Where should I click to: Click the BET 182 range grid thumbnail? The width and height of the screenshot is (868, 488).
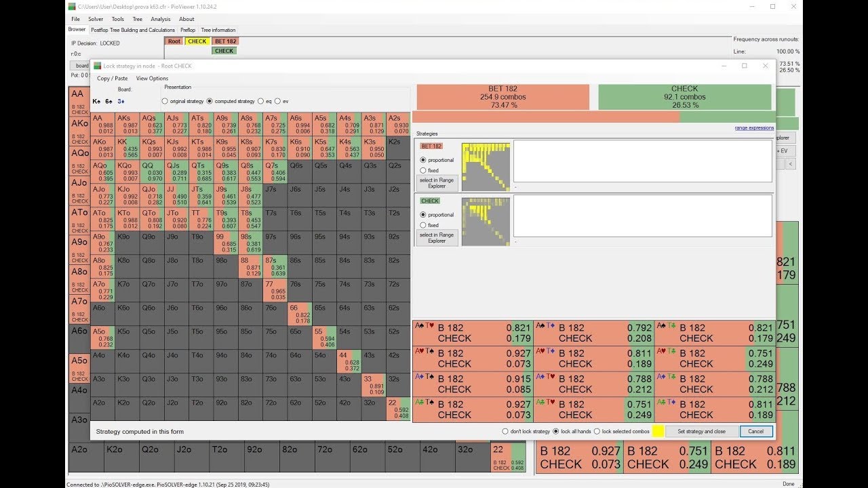[x=486, y=167]
